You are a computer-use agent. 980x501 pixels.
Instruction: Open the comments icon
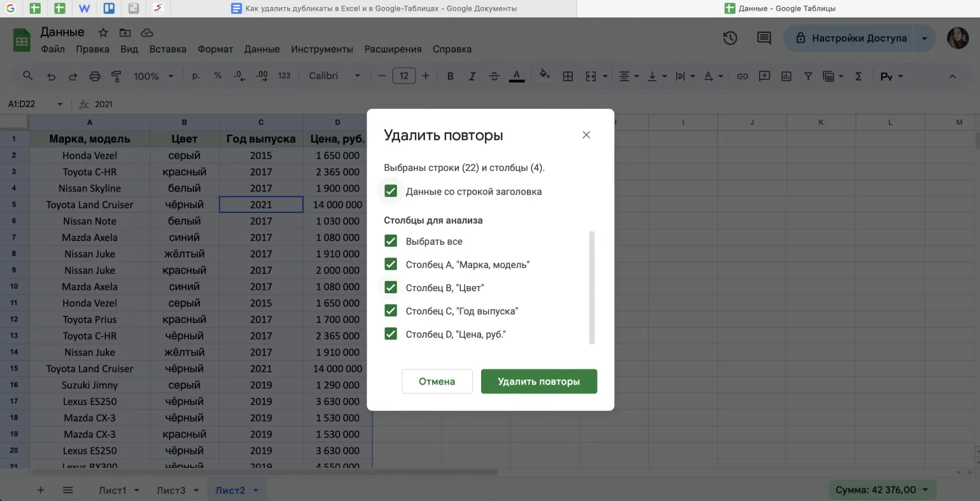pos(764,38)
